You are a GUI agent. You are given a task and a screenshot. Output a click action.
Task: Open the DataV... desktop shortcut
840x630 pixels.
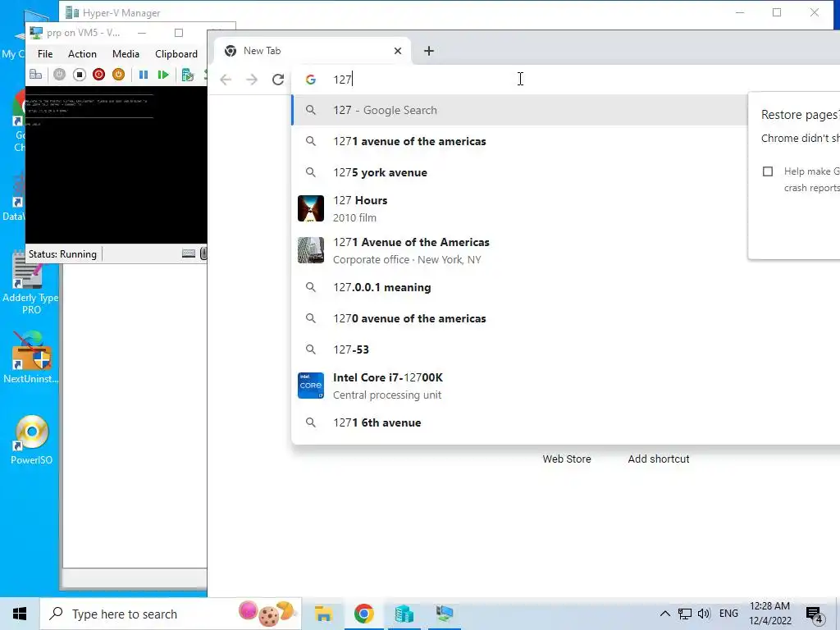[x=15, y=197]
